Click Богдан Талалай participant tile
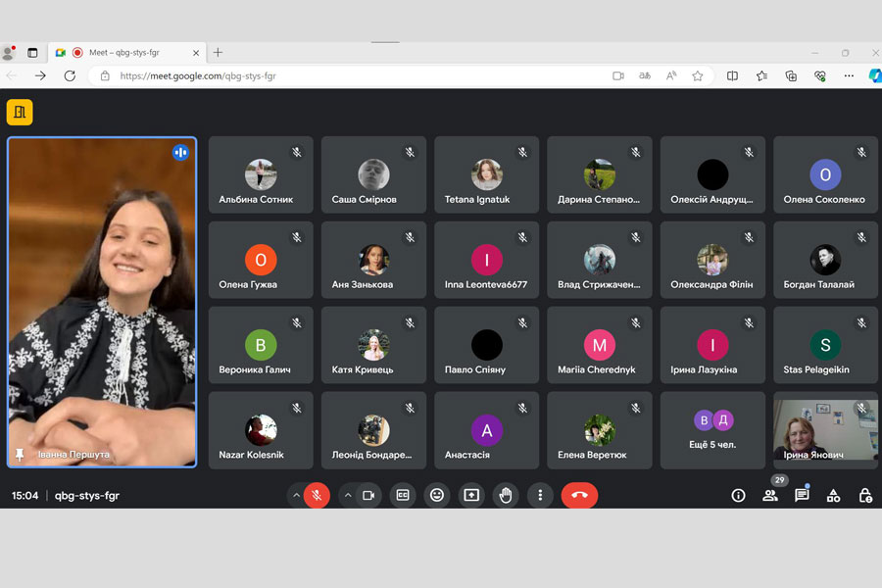Viewport: 882px width, 588px height. [825, 260]
